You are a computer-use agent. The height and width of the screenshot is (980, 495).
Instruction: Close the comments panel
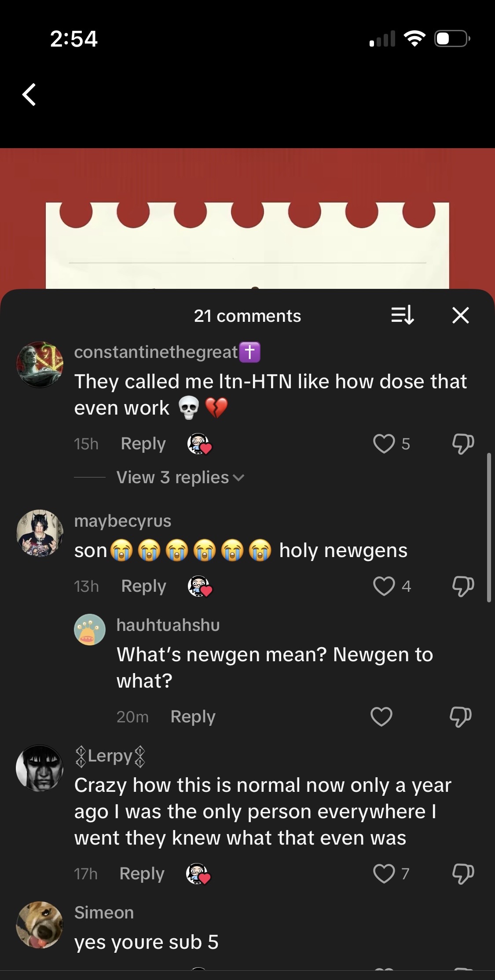460,315
